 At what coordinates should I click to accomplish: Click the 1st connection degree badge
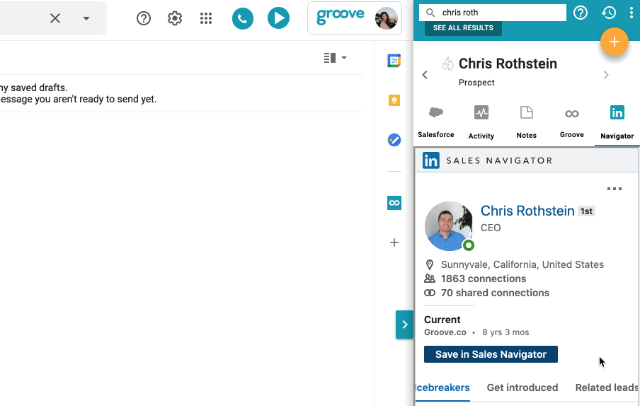tap(586, 211)
